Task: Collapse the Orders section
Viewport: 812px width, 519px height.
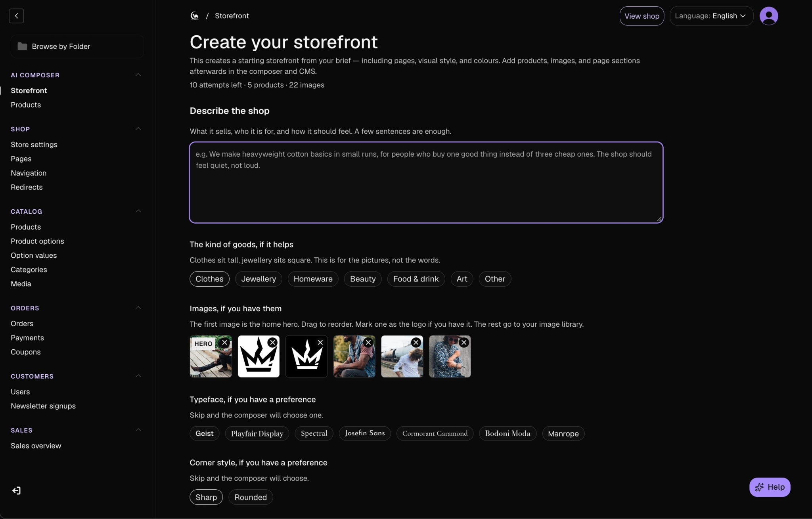Action: tap(138, 308)
